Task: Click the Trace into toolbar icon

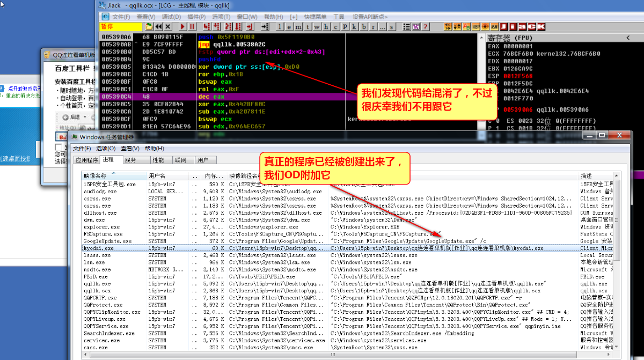Action: point(228,26)
